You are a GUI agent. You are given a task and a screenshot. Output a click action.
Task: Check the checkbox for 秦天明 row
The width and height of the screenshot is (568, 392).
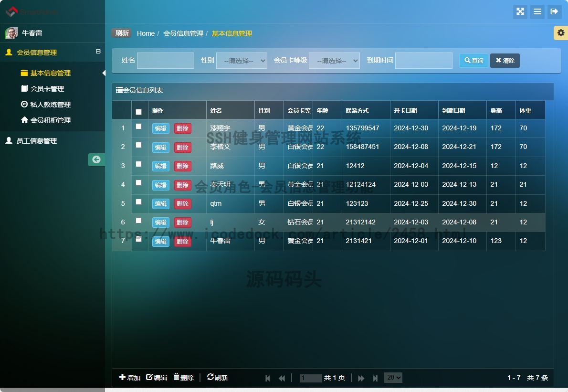pyautogui.click(x=139, y=182)
